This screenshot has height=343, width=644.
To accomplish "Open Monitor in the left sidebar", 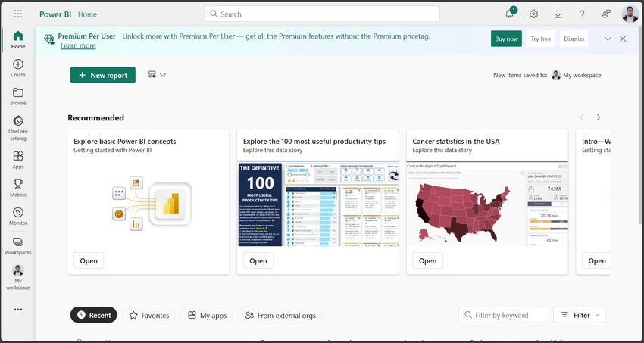I will click(18, 217).
